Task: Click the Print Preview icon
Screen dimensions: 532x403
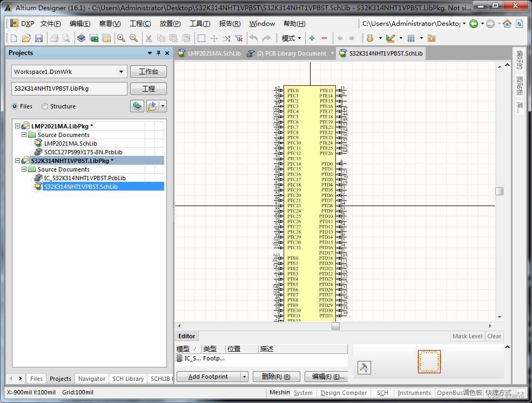Action: (x=66, y=38)
